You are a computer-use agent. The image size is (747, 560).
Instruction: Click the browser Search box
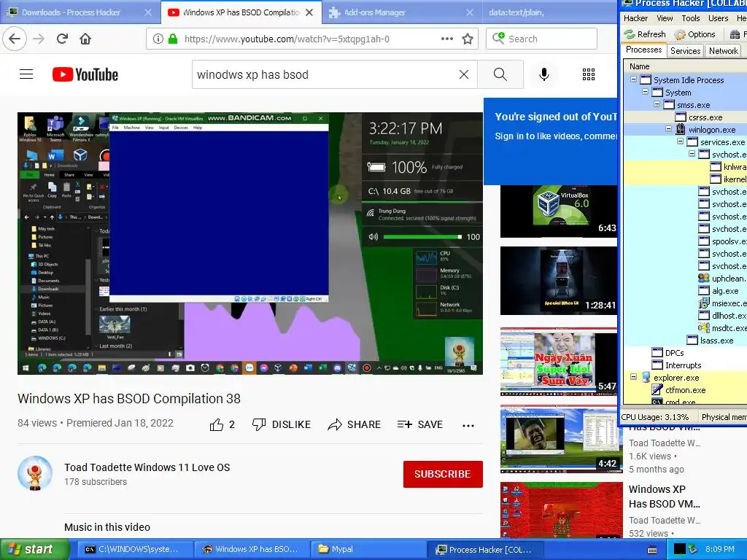click(541, 39)
